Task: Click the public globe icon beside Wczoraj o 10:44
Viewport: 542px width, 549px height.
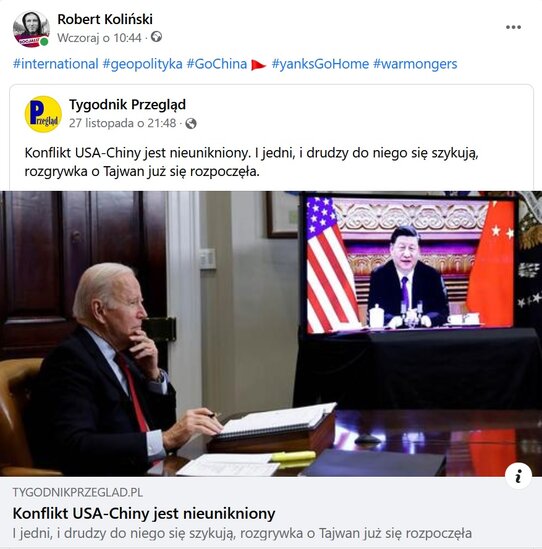Action: coord(156,37)
